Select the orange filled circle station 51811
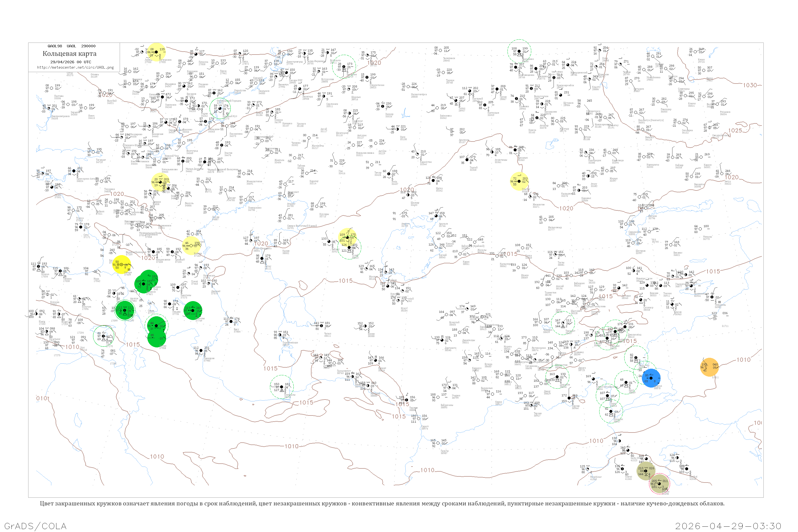Viewport: 798px width, 532px height. [x=709, y=367]
